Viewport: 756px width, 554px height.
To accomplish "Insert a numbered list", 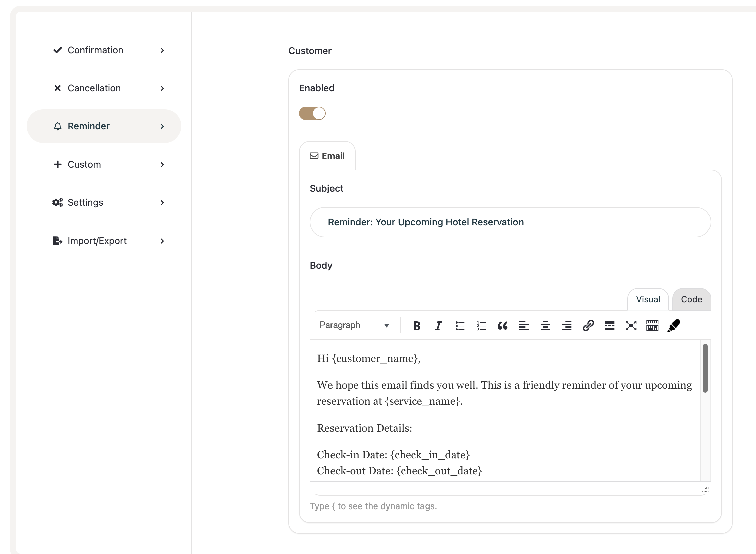I will [x=481, y=326].
